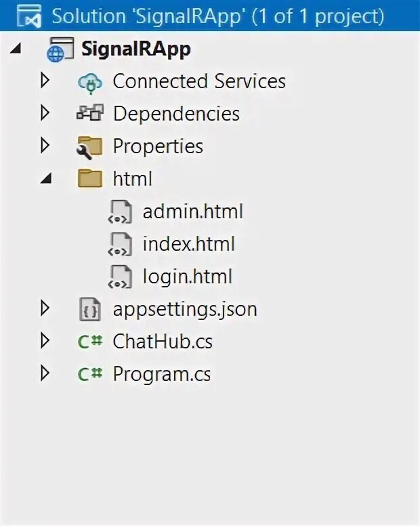The height and width of the screenshot is (526, 420).
Task: Click the Properties wrench folder icon
Action: 89,146
